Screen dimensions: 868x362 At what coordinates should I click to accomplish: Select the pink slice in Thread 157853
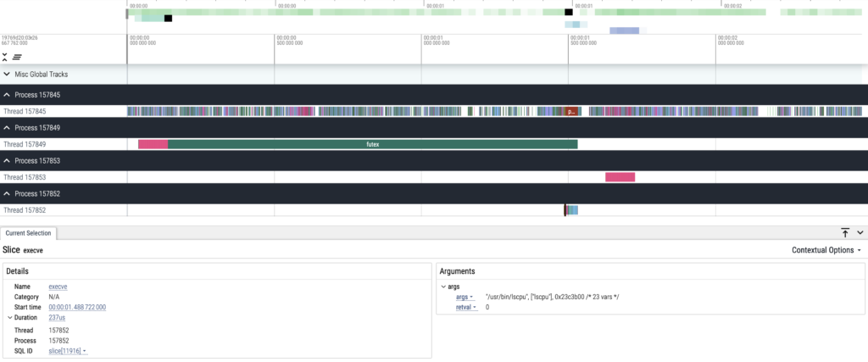pyautogui.click(x=620, y=177)
